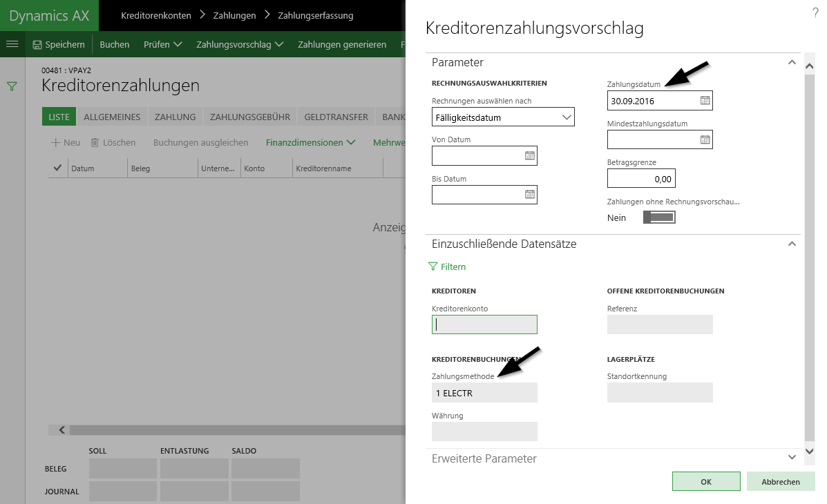827x504 pixels.
Task: Open calendar picker for Bis Datum
Action: point(529,195)
